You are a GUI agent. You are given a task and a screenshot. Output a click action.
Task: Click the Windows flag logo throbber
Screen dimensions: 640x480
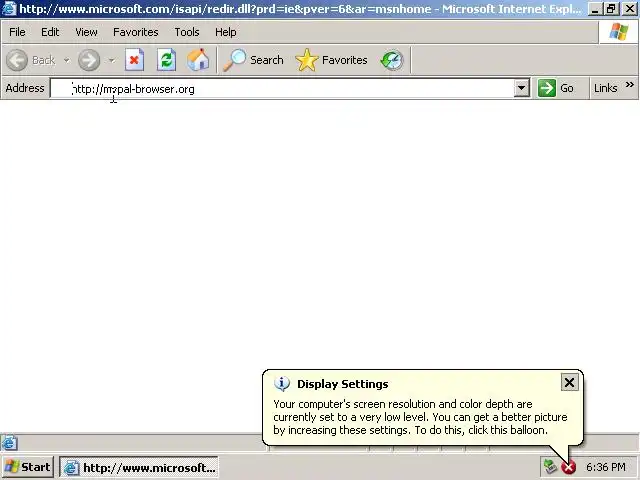pos(618,32)
